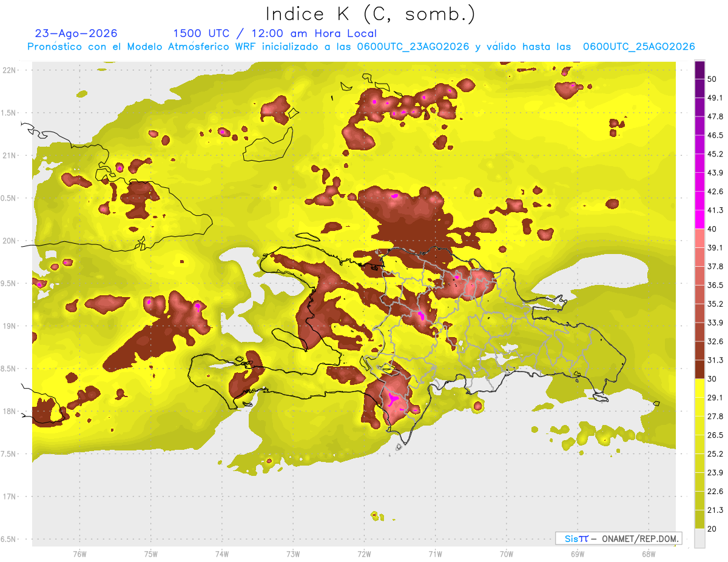728x562 pixels.
Task: Click legend value "50"
Action: (x=713, y=79)
